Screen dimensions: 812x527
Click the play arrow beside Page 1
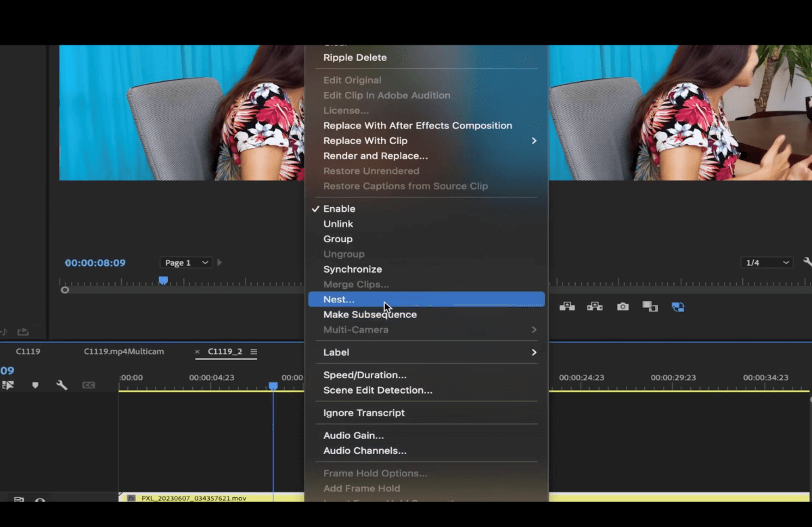219,262
